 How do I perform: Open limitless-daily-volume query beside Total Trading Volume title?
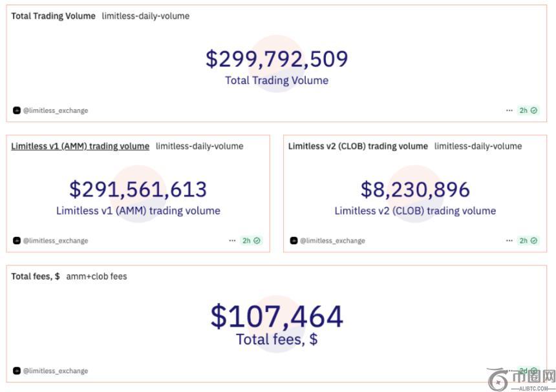click(x=145, y=16)
